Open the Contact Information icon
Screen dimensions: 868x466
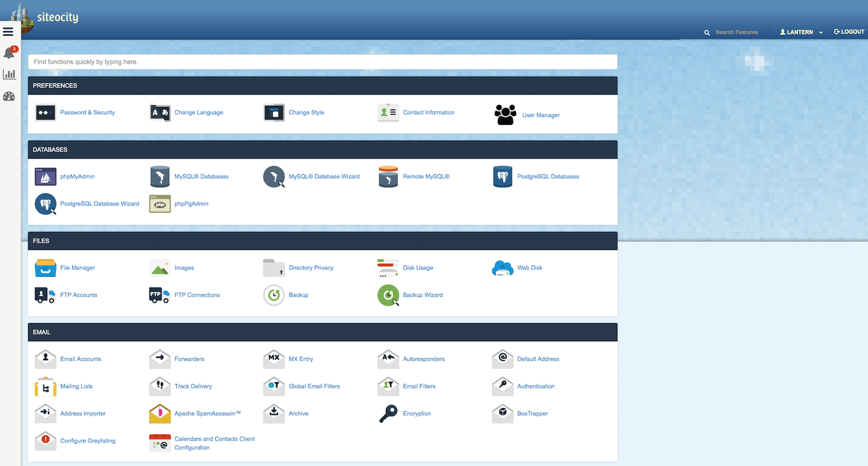tap(388, 112)
